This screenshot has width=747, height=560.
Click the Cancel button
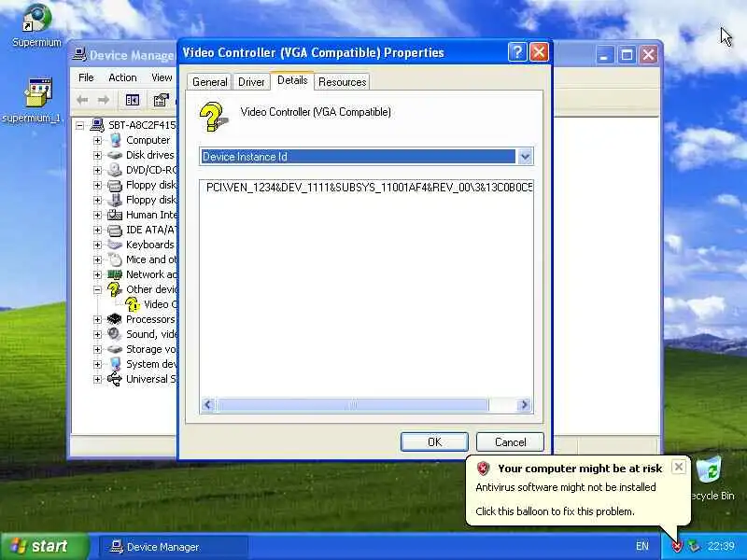coord(510,441)
